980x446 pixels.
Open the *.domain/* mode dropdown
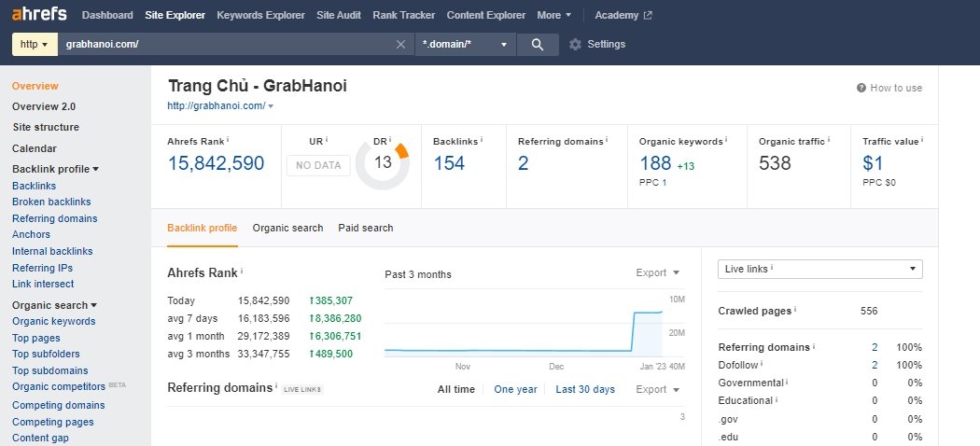(466, 45)
